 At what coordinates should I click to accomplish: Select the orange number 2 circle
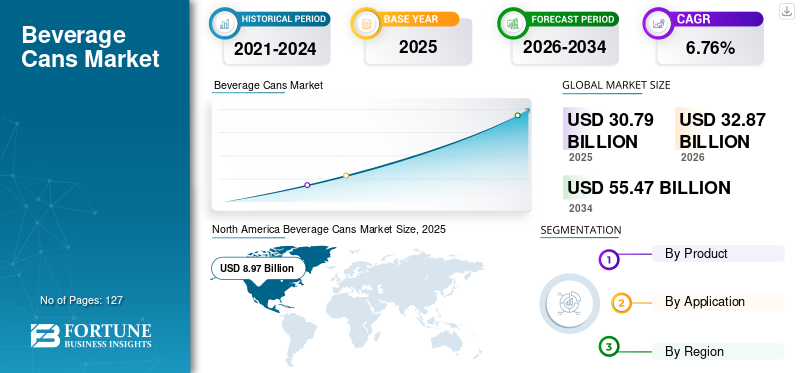[x=621, y=303]
